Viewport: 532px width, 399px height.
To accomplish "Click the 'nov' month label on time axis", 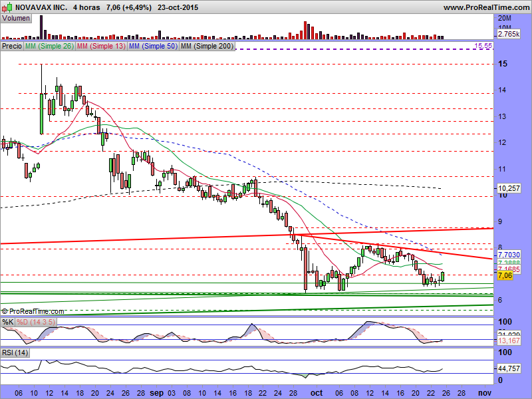I will coord(485,393).
